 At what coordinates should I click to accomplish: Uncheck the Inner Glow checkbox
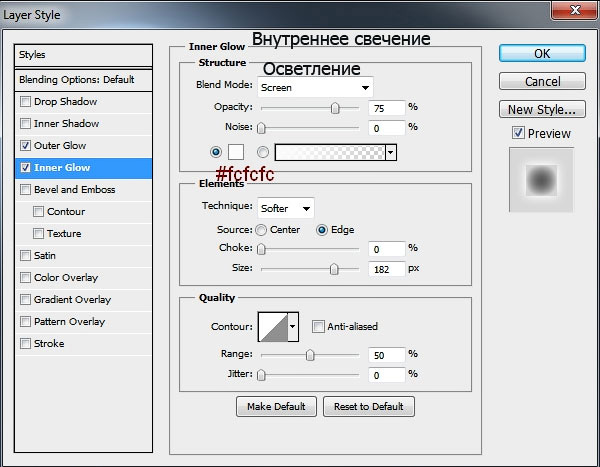pos(25,168)
